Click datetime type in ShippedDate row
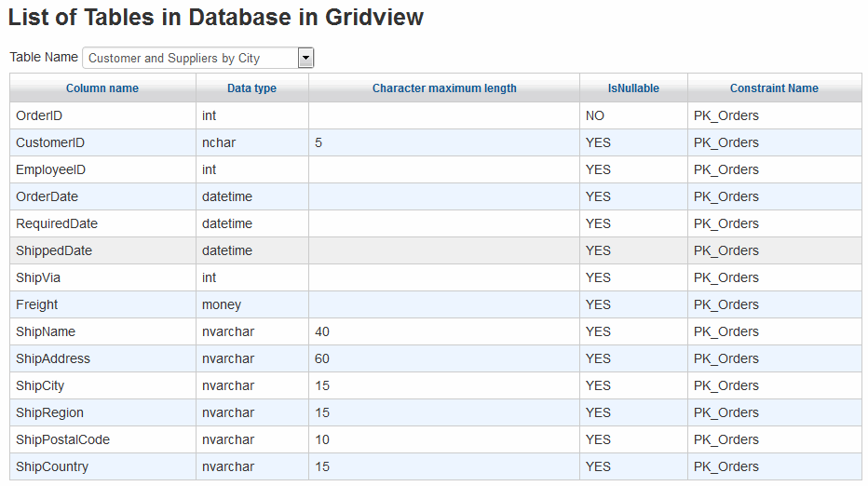The image size is (868, 486). 252,250
